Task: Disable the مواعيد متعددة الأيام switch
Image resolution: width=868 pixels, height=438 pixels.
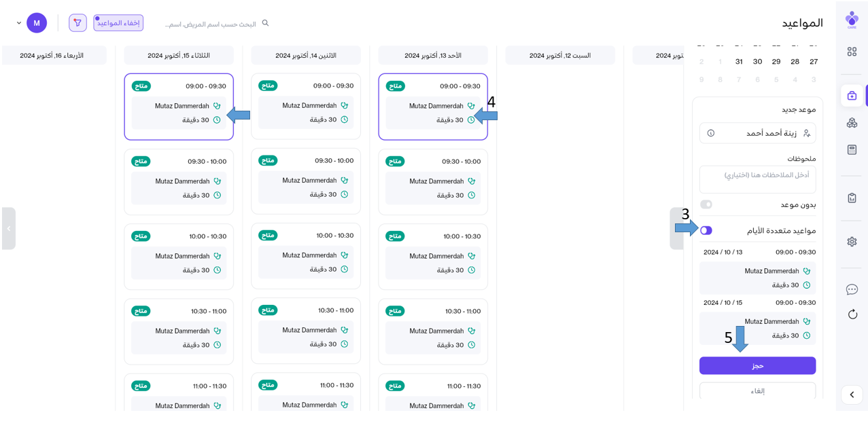Action: pos(706,231)
